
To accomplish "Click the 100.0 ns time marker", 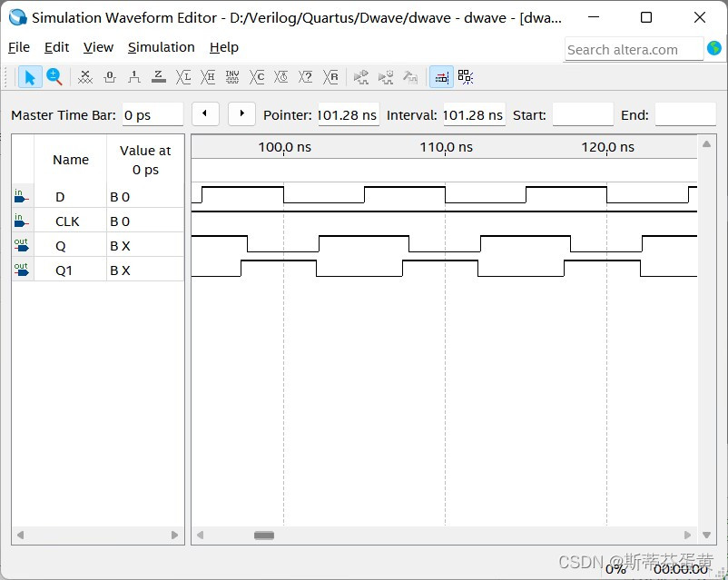I will coord(284,147).
